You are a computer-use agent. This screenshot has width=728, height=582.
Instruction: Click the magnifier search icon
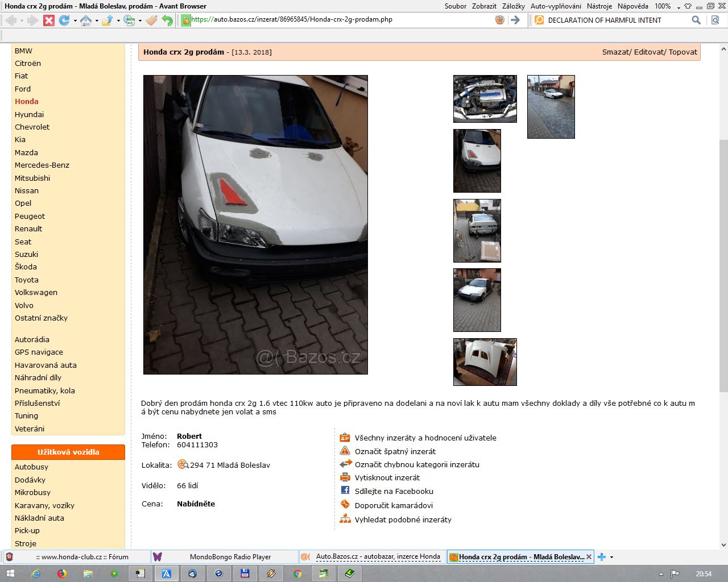tap(696, 20)
